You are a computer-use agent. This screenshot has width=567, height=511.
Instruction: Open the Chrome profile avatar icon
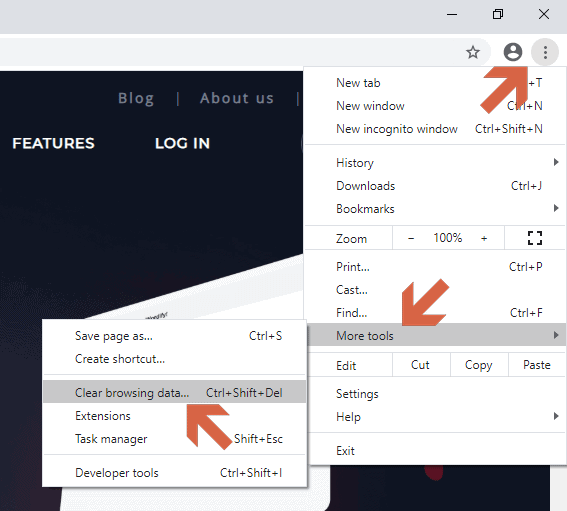tap(512, 52)
